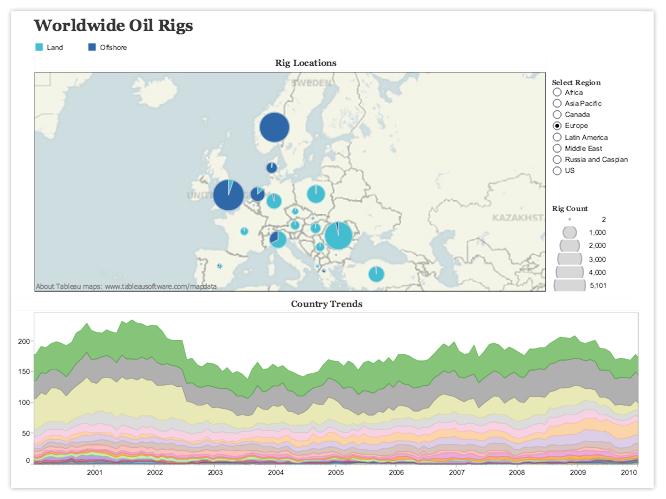Click the Land legend label
The image size is (666, 499).
[x=55, y=48]
